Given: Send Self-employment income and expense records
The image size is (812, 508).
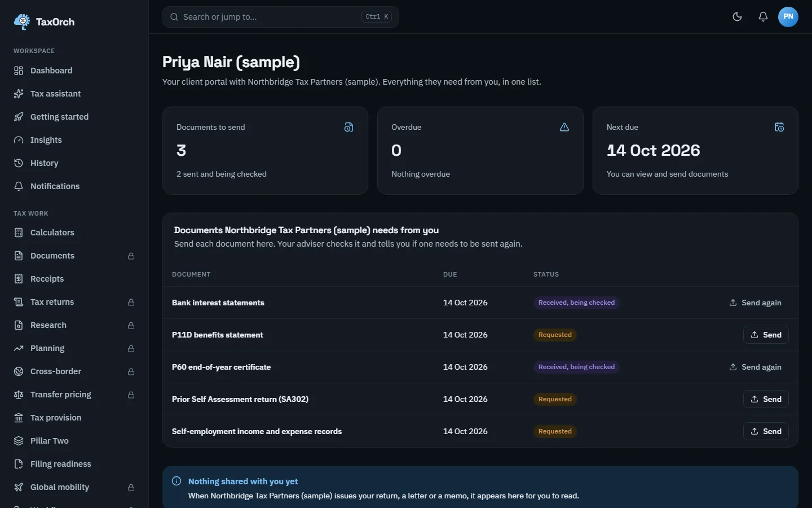Looking at the screenshot, I should (x=766, y=431).
